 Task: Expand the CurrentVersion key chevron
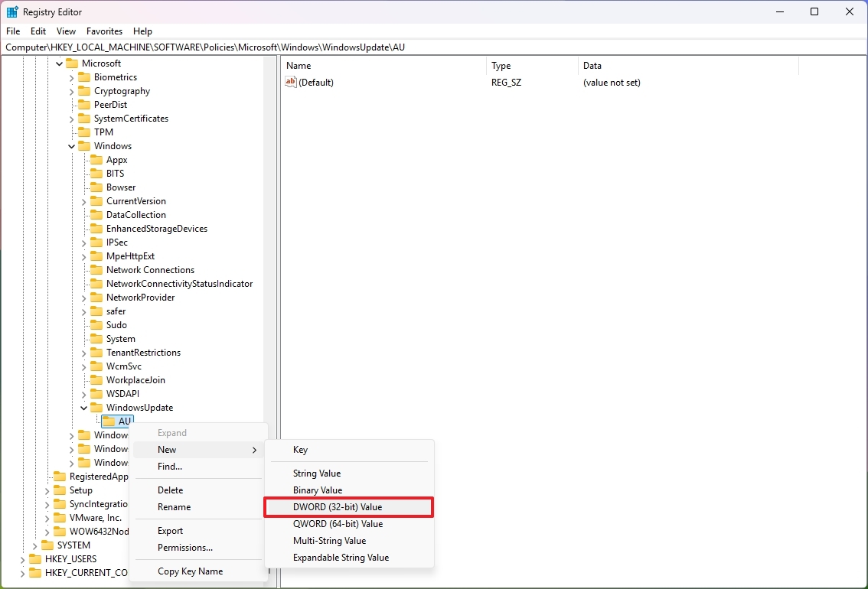click(x=83, y=200)
